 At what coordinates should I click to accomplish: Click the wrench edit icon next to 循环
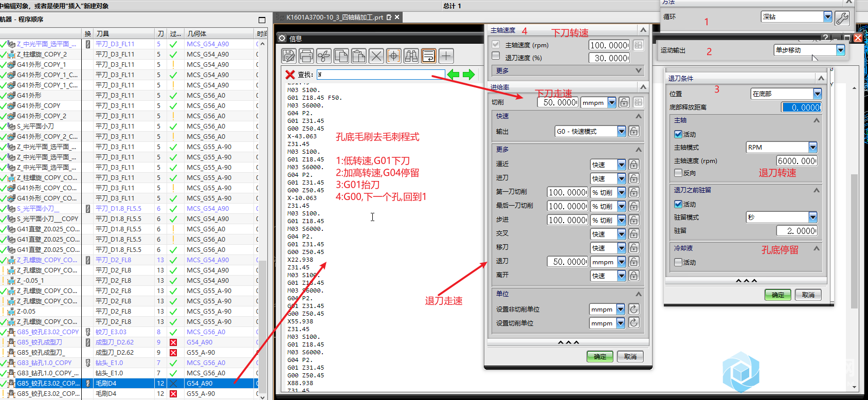pos(842,18)
